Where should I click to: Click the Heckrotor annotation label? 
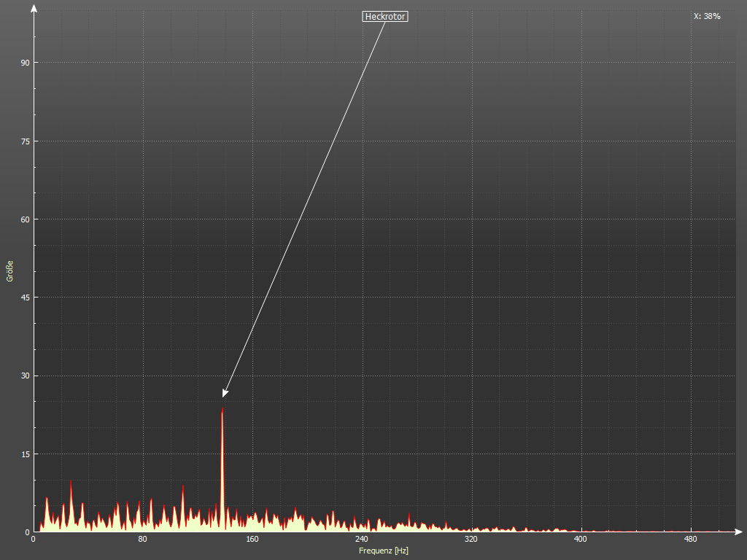coord(384,16)
